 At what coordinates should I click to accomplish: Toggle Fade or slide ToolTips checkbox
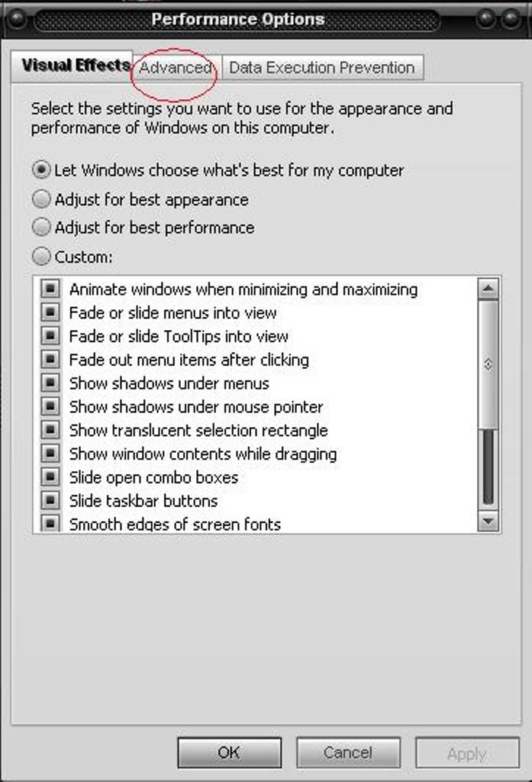pos(50,336)
